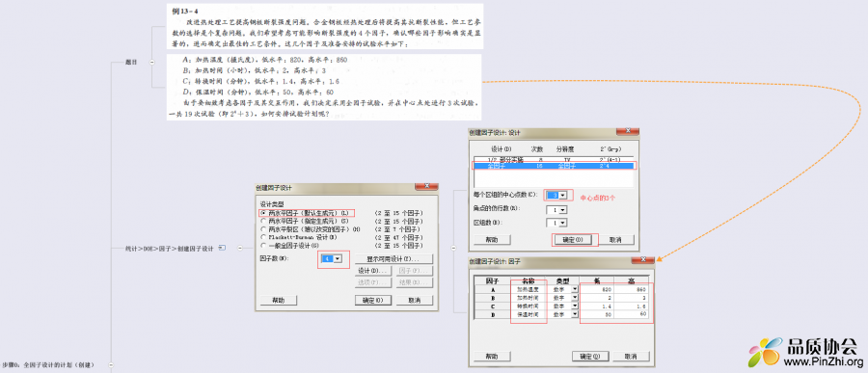Select 1/2 部分实施 design row
The image size is (868, 373).
pos(554,159)
